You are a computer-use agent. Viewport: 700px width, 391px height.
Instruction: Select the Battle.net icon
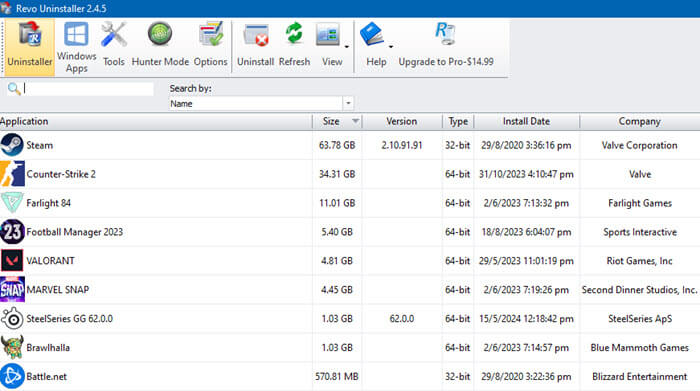click(12, 376)
